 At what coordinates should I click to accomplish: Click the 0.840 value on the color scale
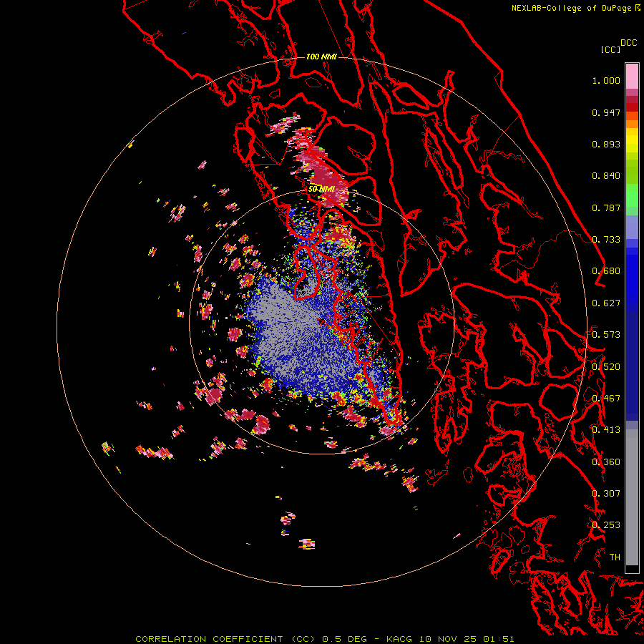[x=606, y=176]
